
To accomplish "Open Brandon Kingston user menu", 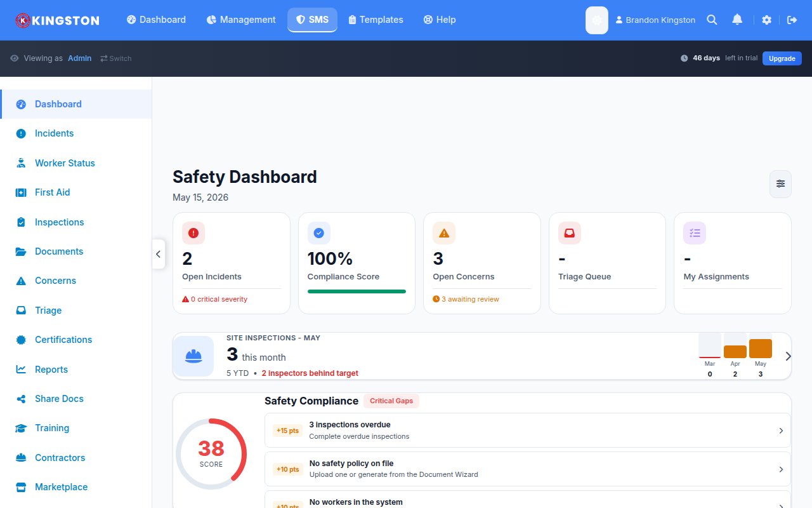I will (x=655, y=20).
